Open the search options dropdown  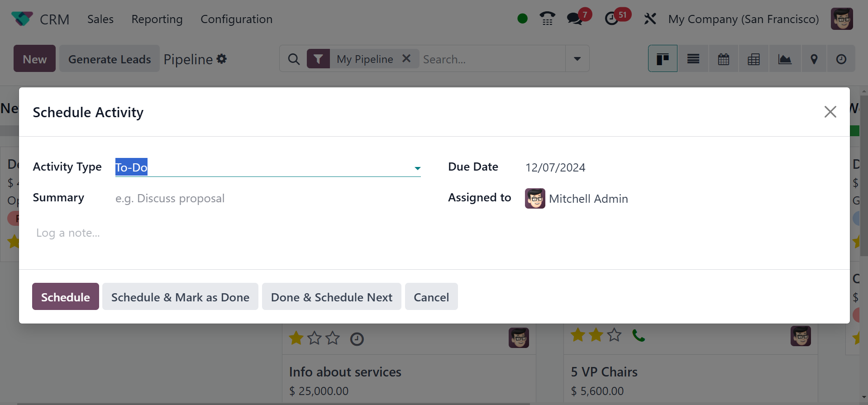click(577, 59)
